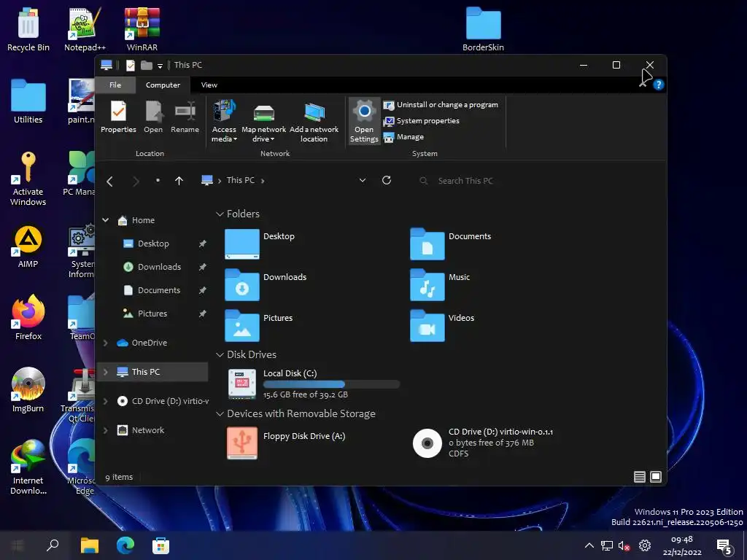
Task: Click Manage in the System group
Action: tap(403, 137)
